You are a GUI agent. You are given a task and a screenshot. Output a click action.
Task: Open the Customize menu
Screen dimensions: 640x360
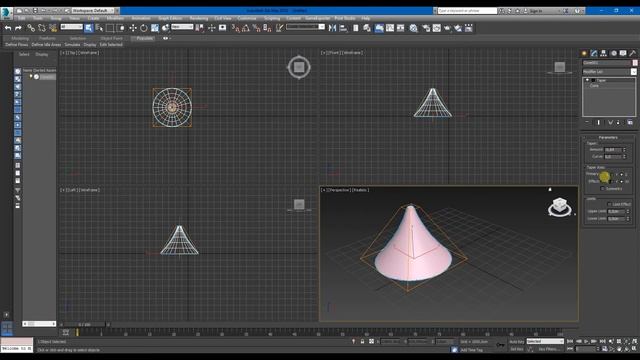(247, 18)
